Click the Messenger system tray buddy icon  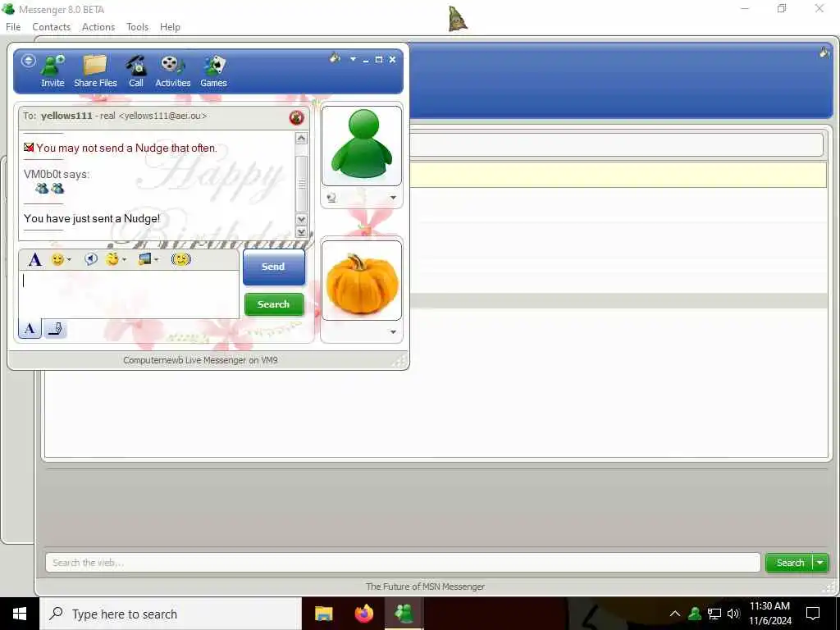[x=695, y=614]
